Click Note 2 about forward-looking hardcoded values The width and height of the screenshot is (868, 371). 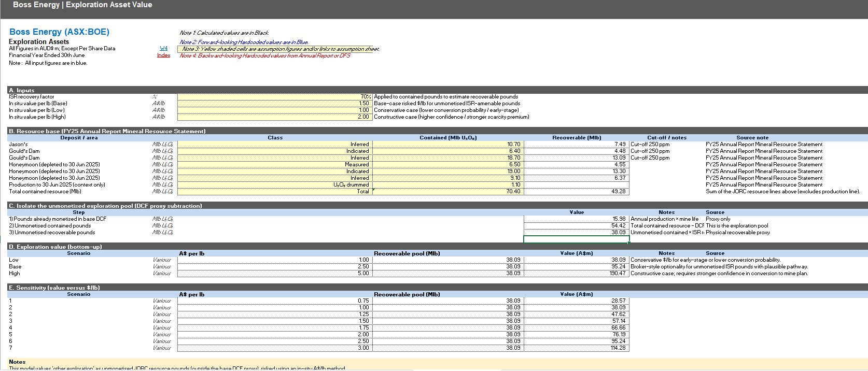(x=244, y=42)
